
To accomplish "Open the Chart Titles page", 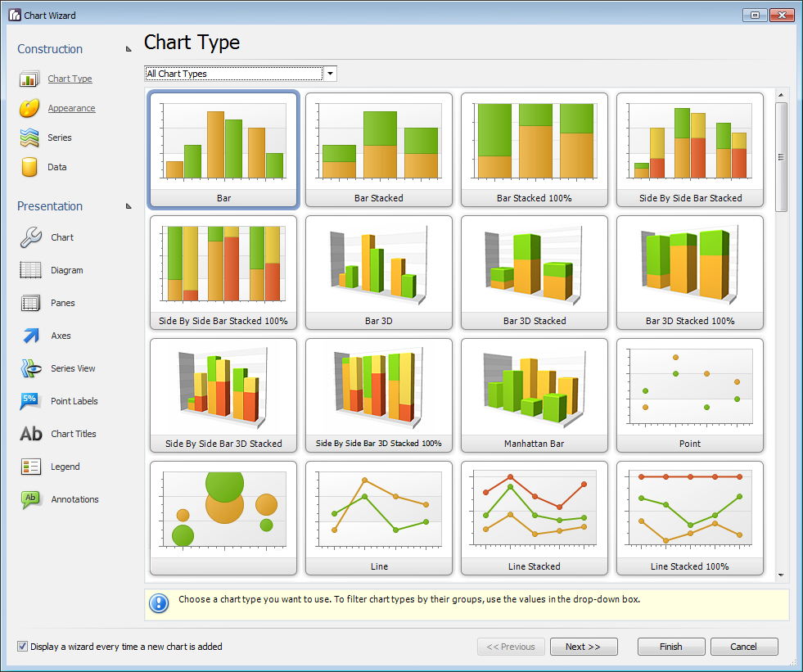I will click(x=73, y=434).
